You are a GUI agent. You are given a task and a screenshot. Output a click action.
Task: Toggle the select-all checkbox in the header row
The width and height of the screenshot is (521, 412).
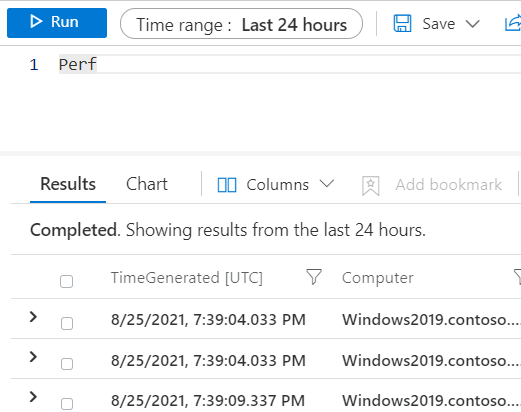[x=67, y=281]
